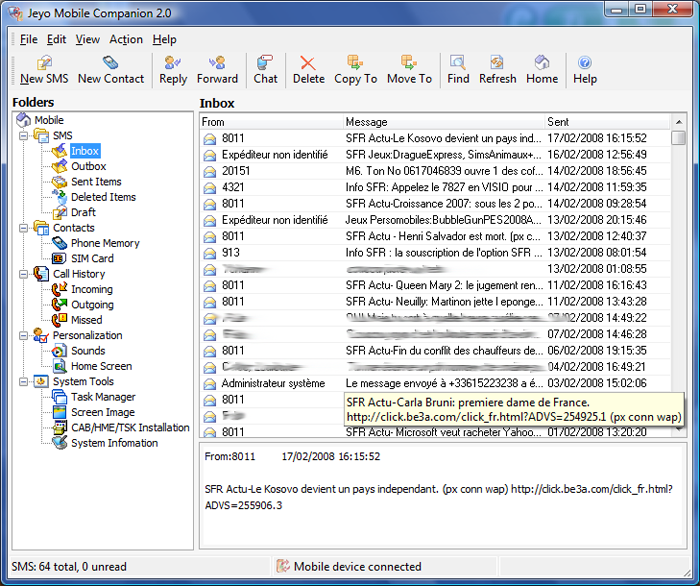Click the SMS tree item label
Image resolution: width=700 pixels, height=586 pixels.
coord(62,136)
